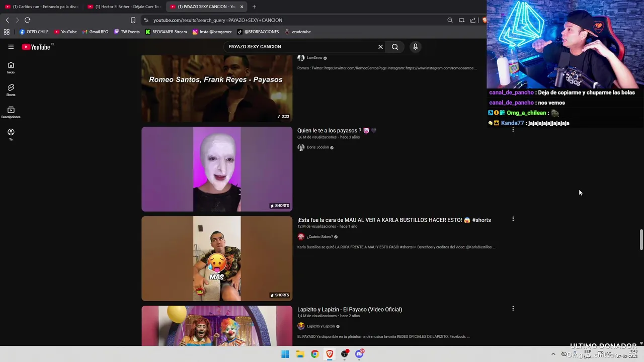Open the zoom magnifier icon in address bar
The image size is (644, 362).
[x=450, y=20]
